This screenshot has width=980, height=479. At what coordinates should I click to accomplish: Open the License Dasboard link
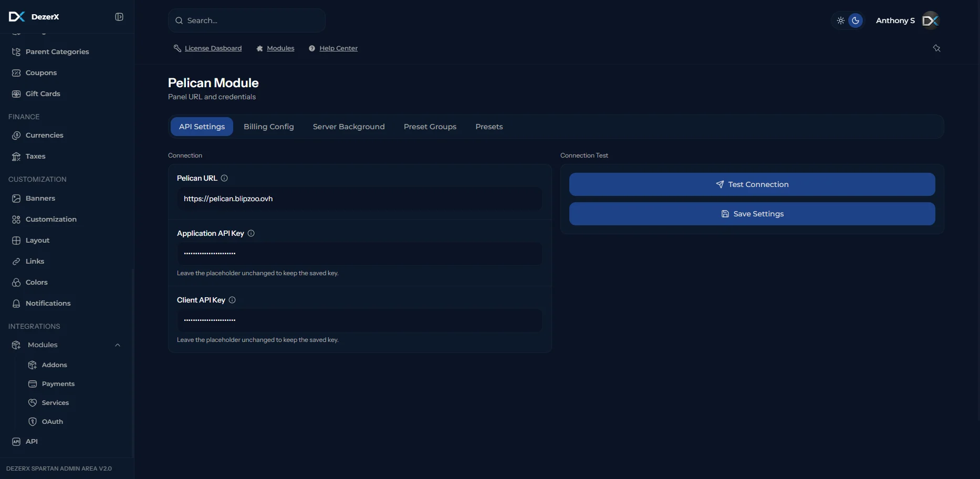tap(213, 48)
